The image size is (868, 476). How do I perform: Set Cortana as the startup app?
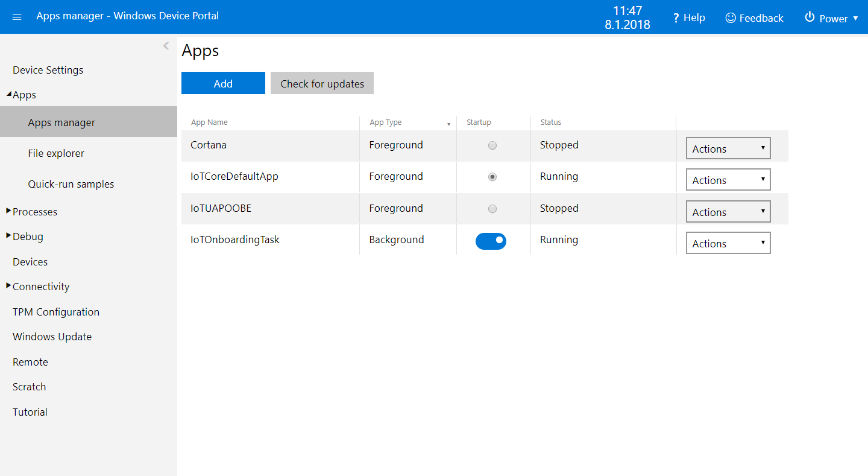492,145
